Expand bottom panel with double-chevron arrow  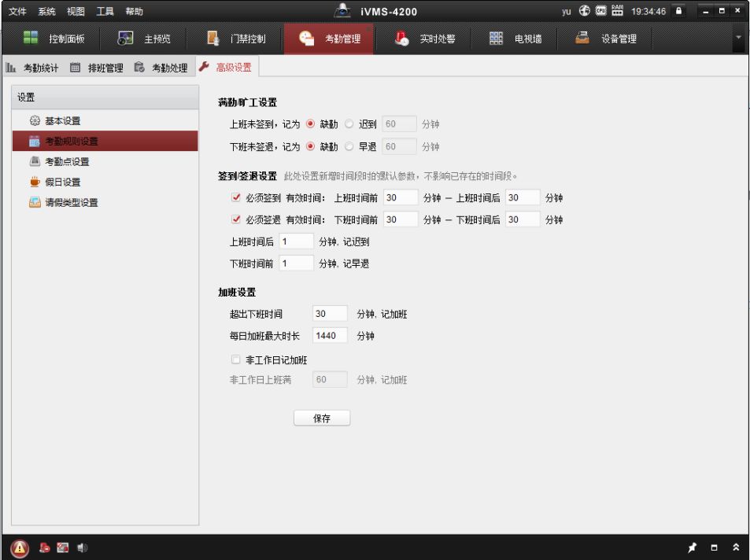coord(736,547)
